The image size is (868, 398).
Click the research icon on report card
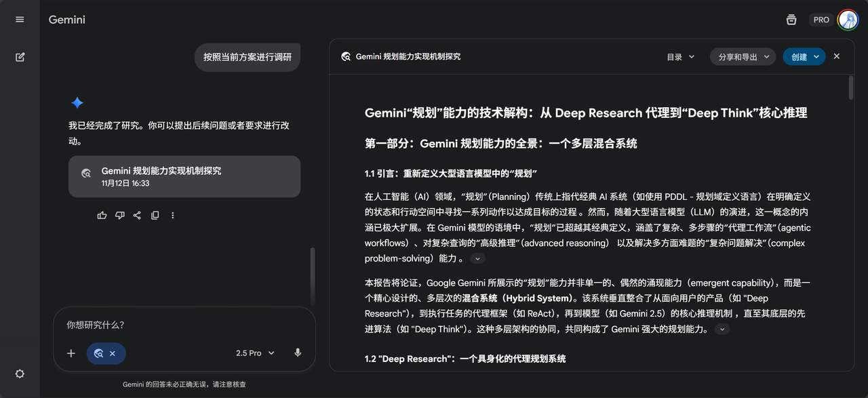click(x=86, y=174)
